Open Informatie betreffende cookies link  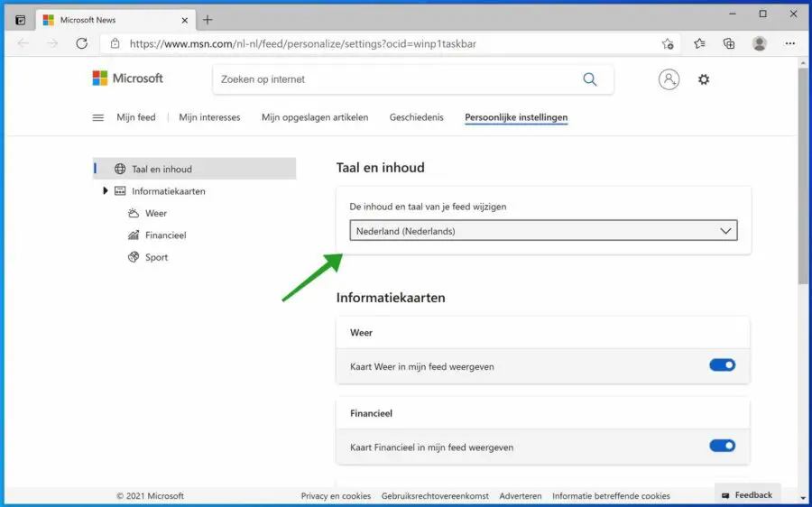tap(611, 496)
